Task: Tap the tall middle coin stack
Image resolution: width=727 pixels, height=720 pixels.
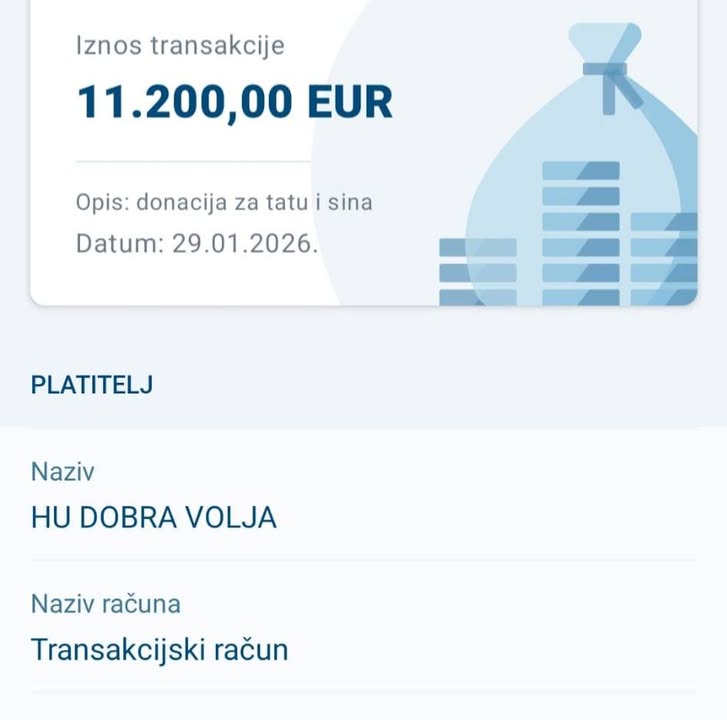Action: [581, 234]
